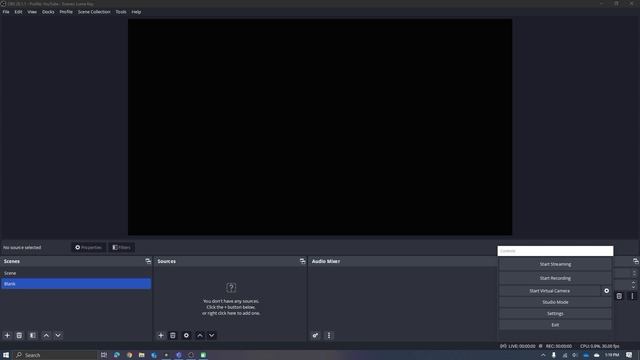Viewport: 640px width, 360px height.
Task: Open Task View on the taskbar
Action: [104, 355]
